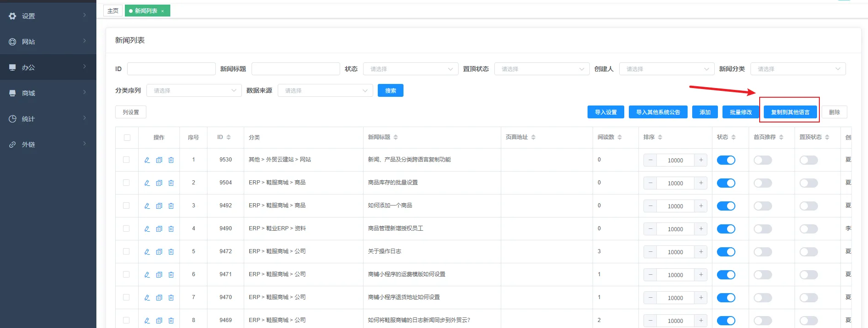Click the 新闻标题 search input field
Image resolution: width=868 pixels, height=328 pixels.
click(296, 69)
